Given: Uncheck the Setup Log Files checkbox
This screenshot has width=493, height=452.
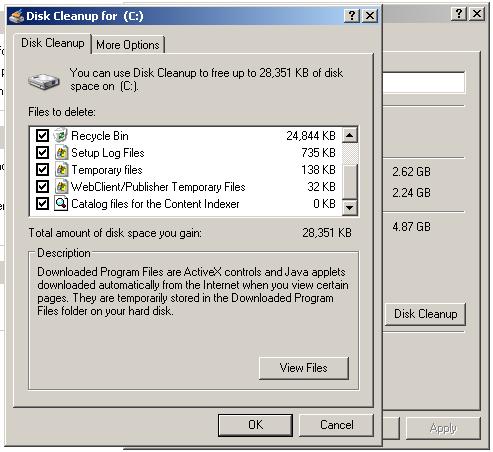Looking at the screenshot, I should point(42,153).
